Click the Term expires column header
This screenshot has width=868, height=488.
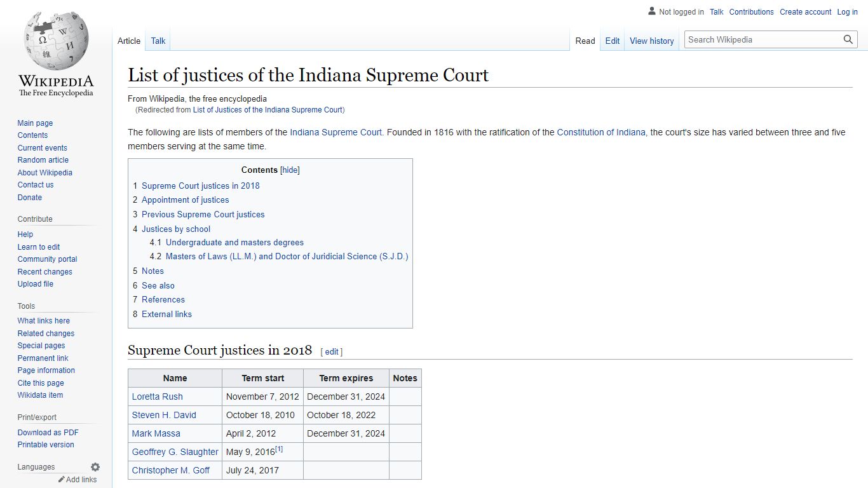coord(346,378)
